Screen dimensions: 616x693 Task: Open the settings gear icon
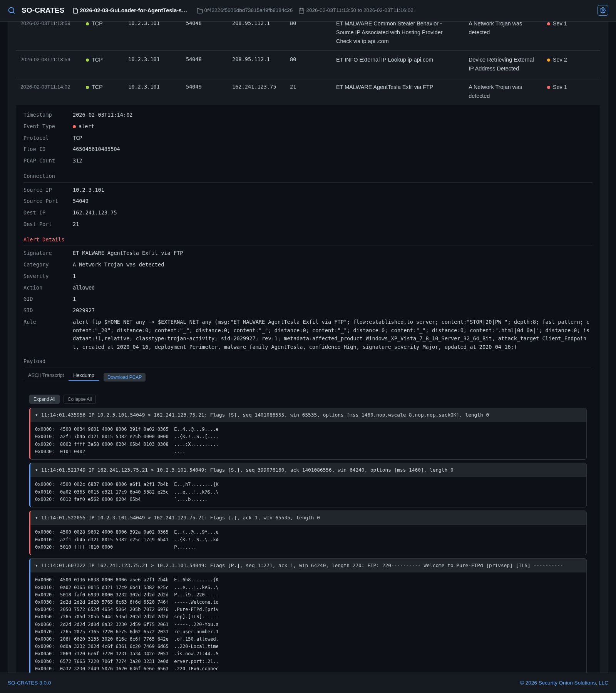603,10
